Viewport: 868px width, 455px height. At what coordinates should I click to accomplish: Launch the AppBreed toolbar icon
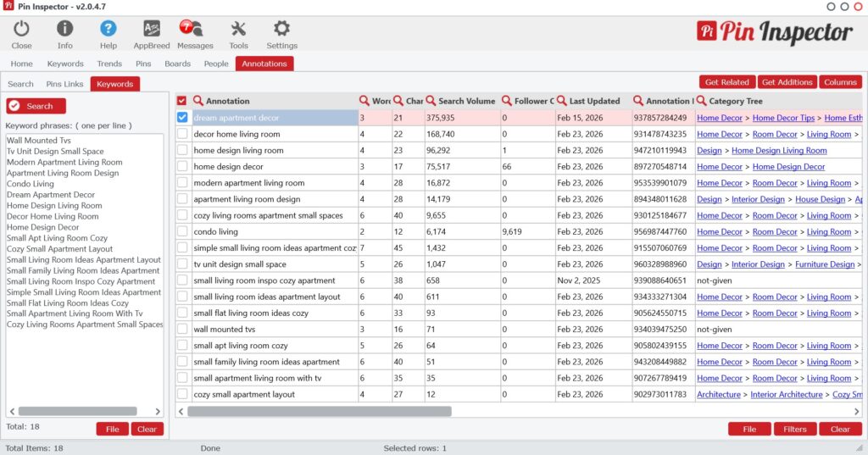click(x=151, y=28)
